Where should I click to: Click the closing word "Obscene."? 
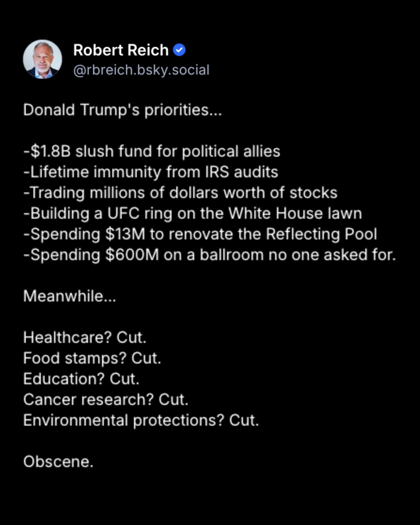tap(58, 462)
